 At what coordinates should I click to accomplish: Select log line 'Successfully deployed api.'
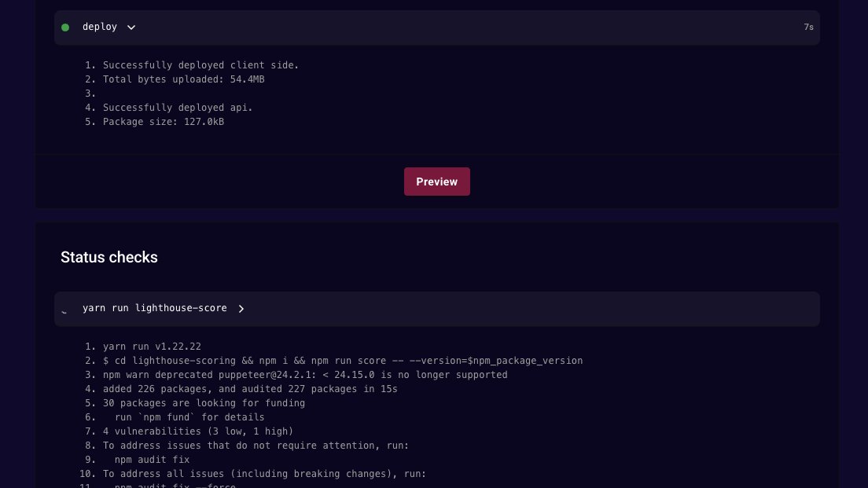tap(178, 108)
